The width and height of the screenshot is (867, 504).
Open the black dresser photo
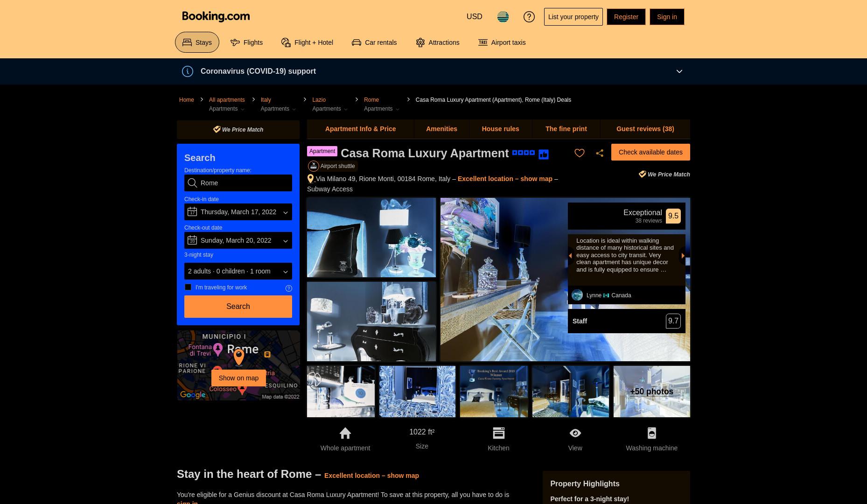(371, 322)
